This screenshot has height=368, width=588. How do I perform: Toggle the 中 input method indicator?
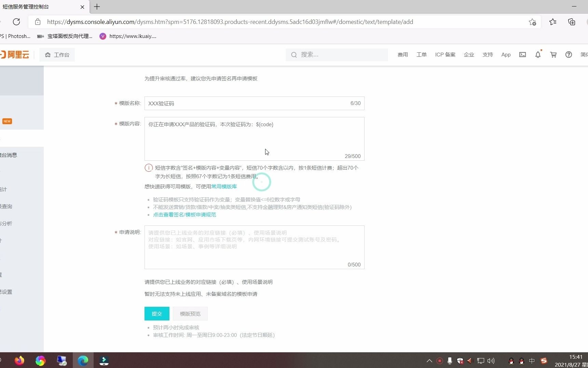(x=532, y=361)
